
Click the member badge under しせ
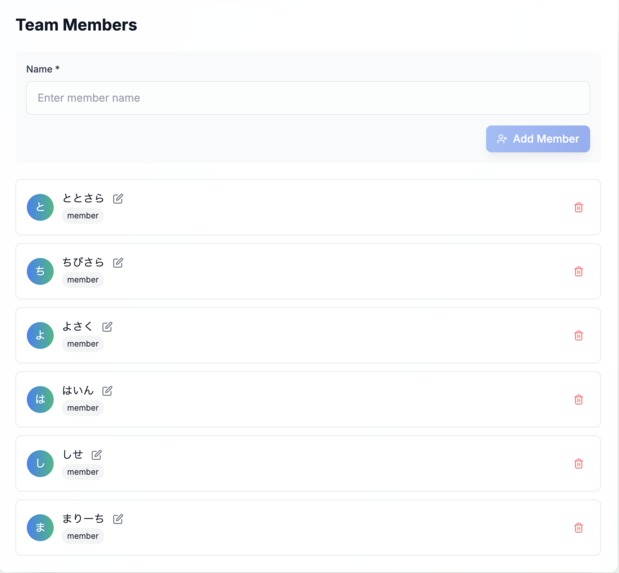click(x=83, y=472)
